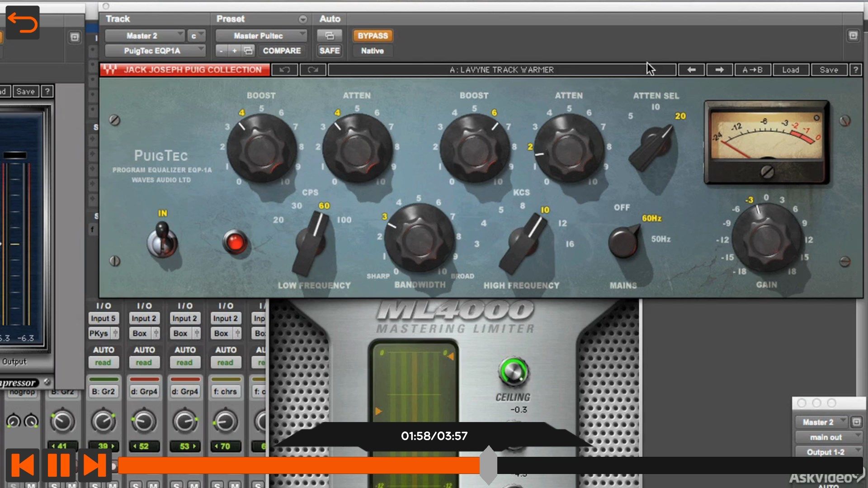Go to previous preset with left arrow
The height and width of the screenshot is (488, 868).
coord(691,70)
